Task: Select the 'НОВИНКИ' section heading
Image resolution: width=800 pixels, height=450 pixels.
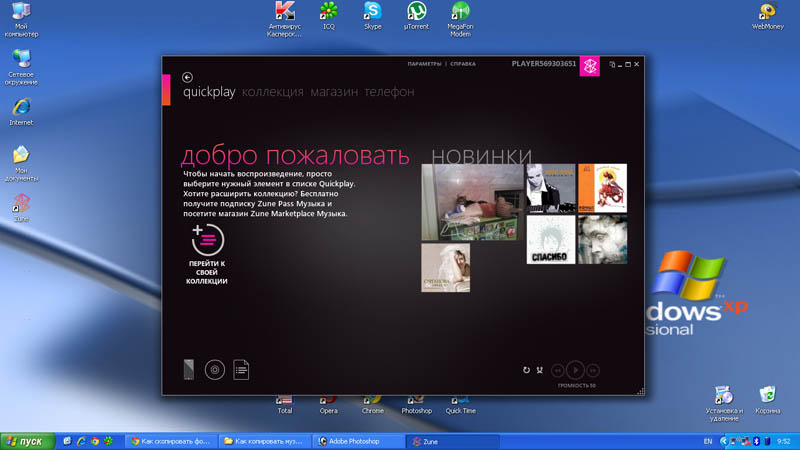Action: [x=482, y=156]
